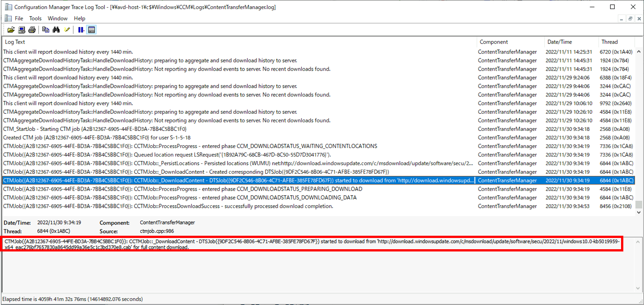
Task: Click thread cell '9792 (0x2640)'
Action: pos(616,103)
